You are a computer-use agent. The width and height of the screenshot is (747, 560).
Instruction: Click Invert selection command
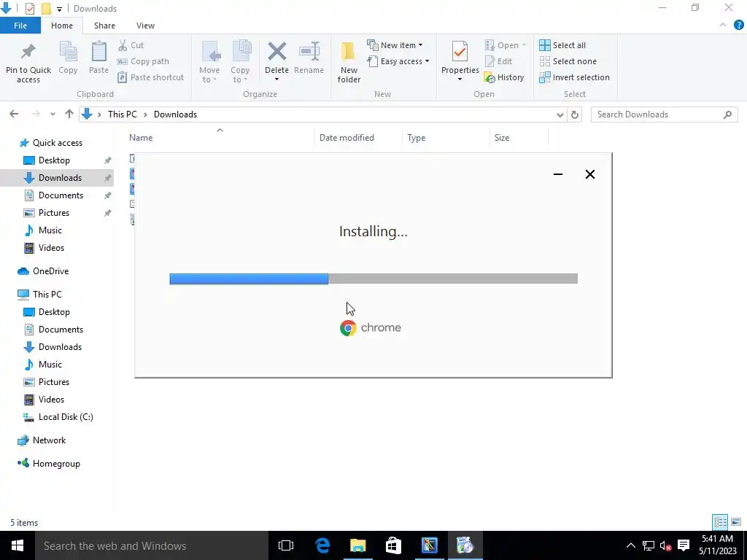point(575,77)
